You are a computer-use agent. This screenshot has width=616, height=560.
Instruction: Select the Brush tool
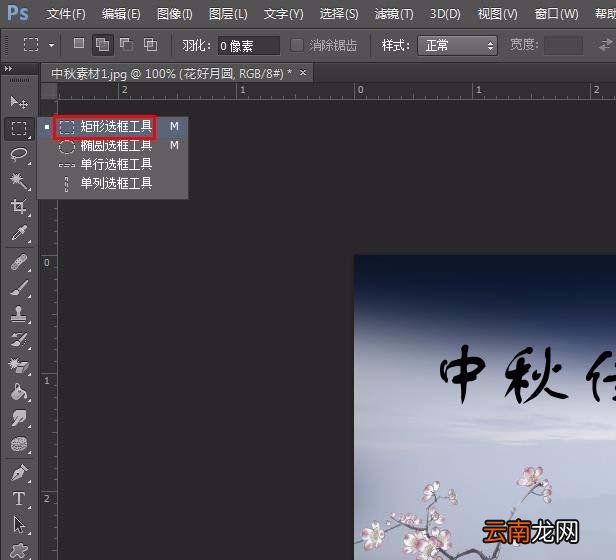pos(18,288)
